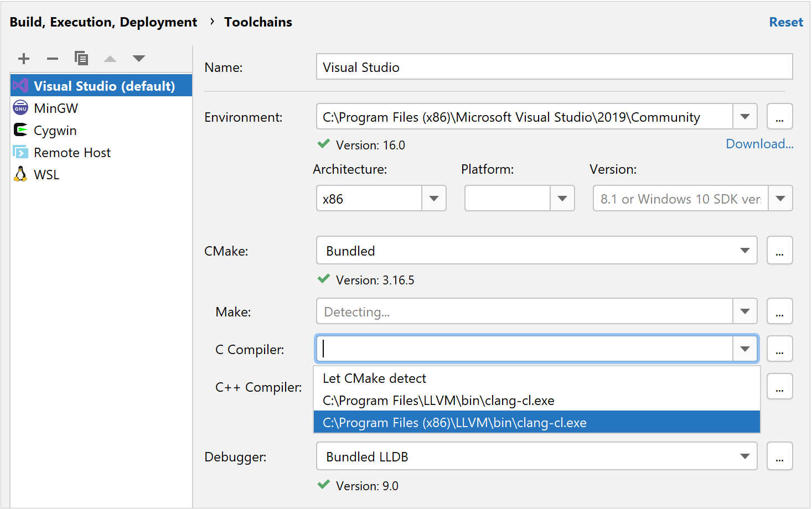Reset toolchain settings
The height and width of the screenshot is (509, 812).
click(786, 22)
